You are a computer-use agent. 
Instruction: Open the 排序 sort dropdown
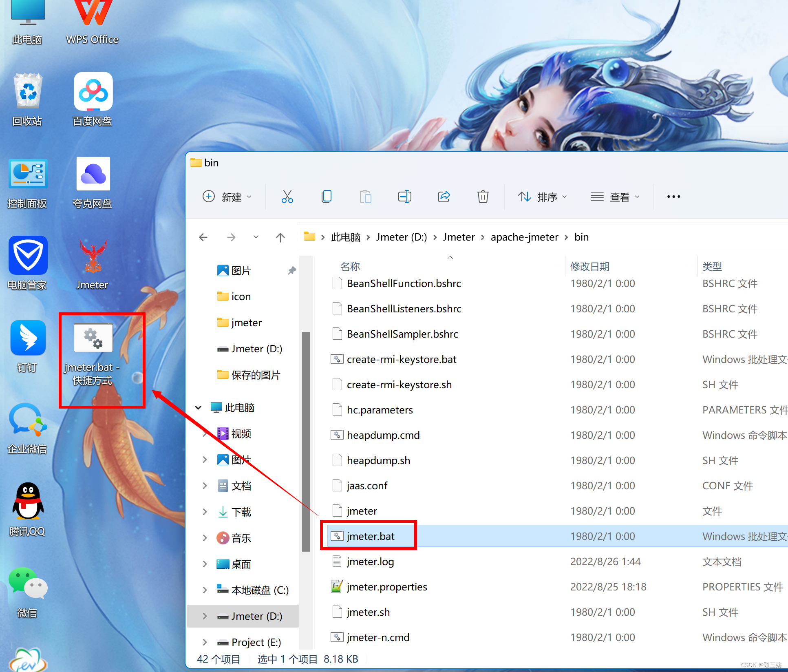pos(542,197)
